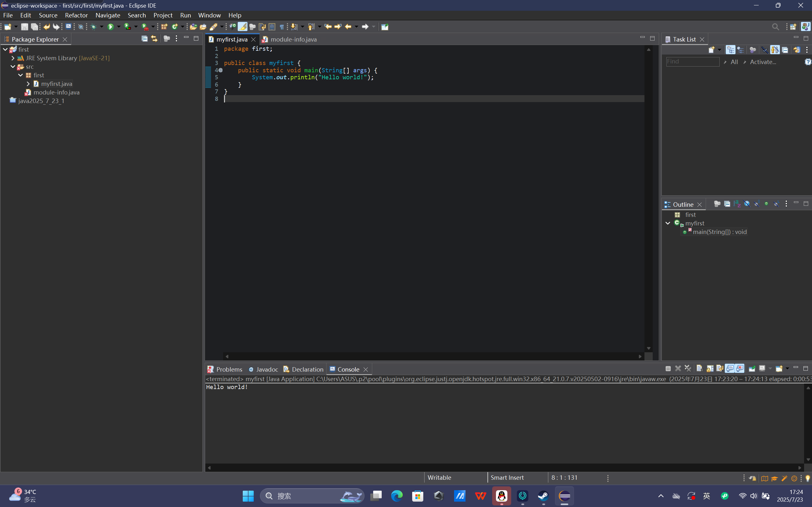
Task: Click the green Run button in toolbar
Action: (x=110, y=27)
